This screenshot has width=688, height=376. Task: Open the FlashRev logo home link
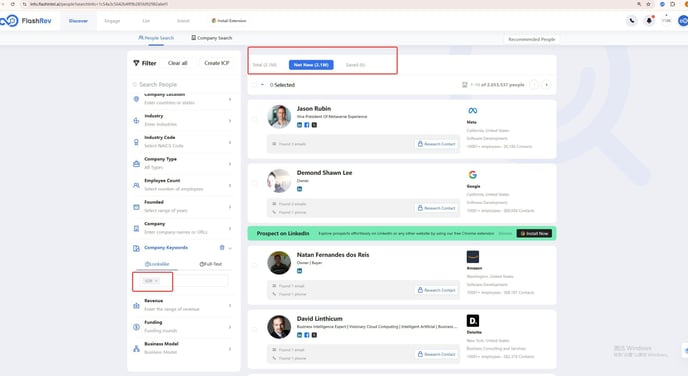coord(25,21)
